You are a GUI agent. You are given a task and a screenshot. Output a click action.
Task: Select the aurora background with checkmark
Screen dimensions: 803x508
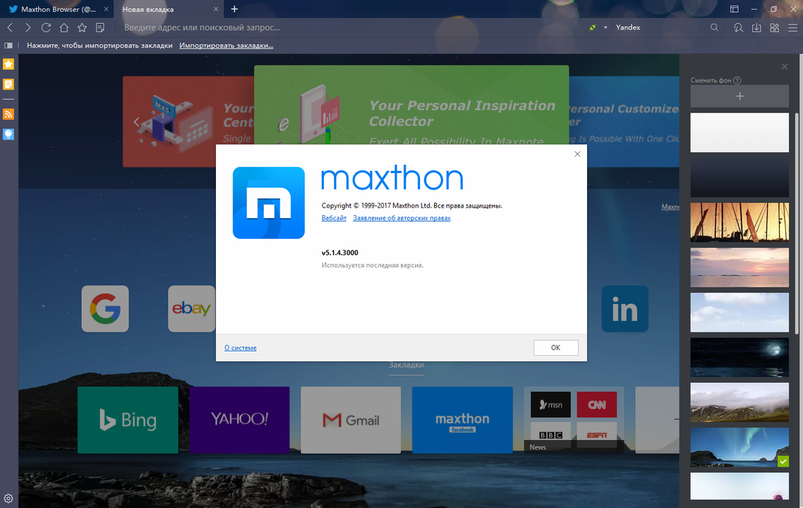739,448
